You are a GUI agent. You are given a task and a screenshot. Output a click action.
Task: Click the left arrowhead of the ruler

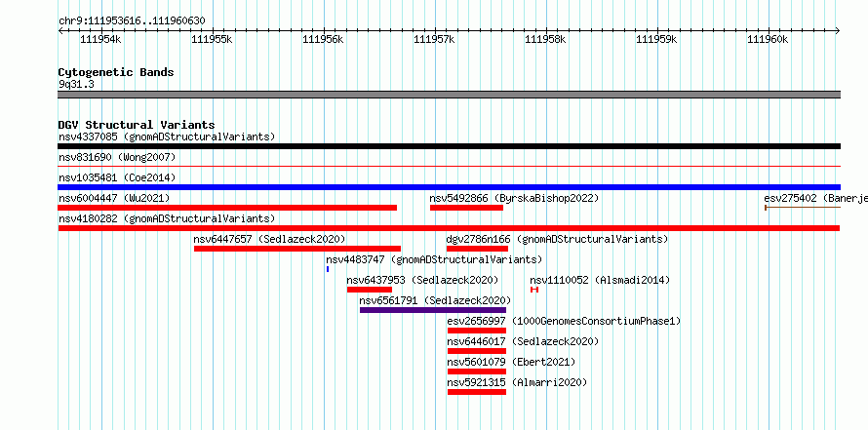(x=60, y=30)
